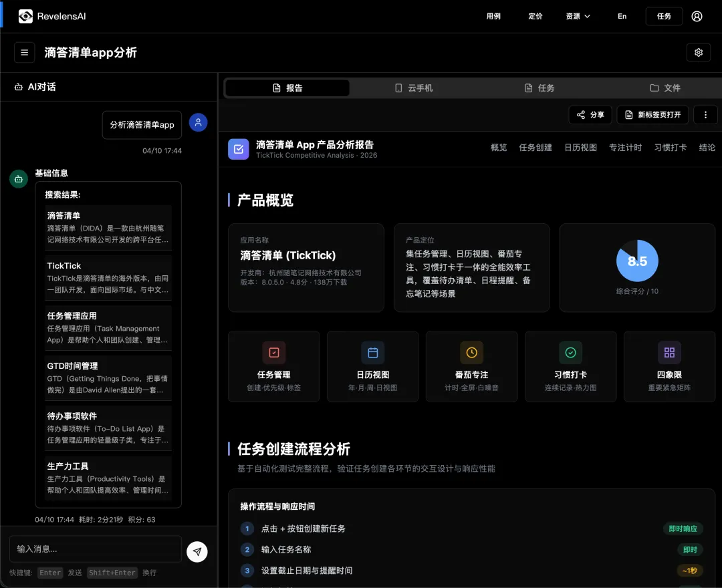The image size is (722, 588).
Task: Click the 8.5 rating pie chart
Action: pyautogui.click(x=637, y=261)
